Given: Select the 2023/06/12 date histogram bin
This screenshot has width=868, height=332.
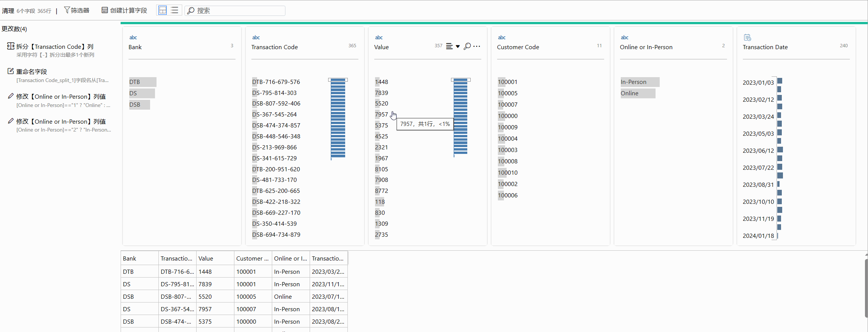Looking at the screenshot, I should [780, 150].
